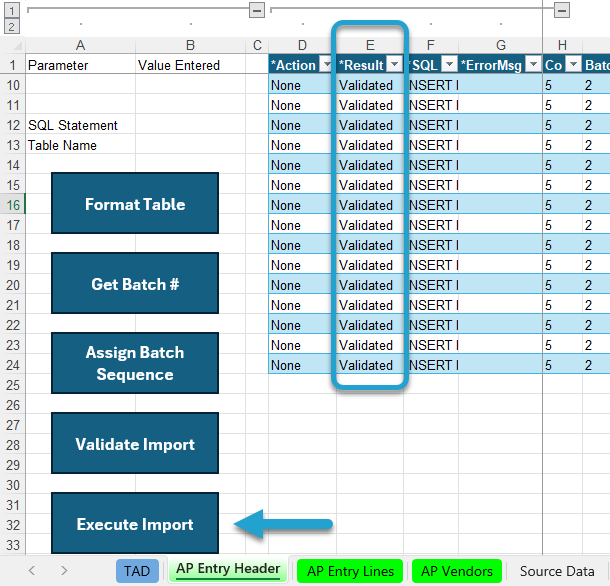Click the None cell in row 20
610x586 pixels.
302,285
